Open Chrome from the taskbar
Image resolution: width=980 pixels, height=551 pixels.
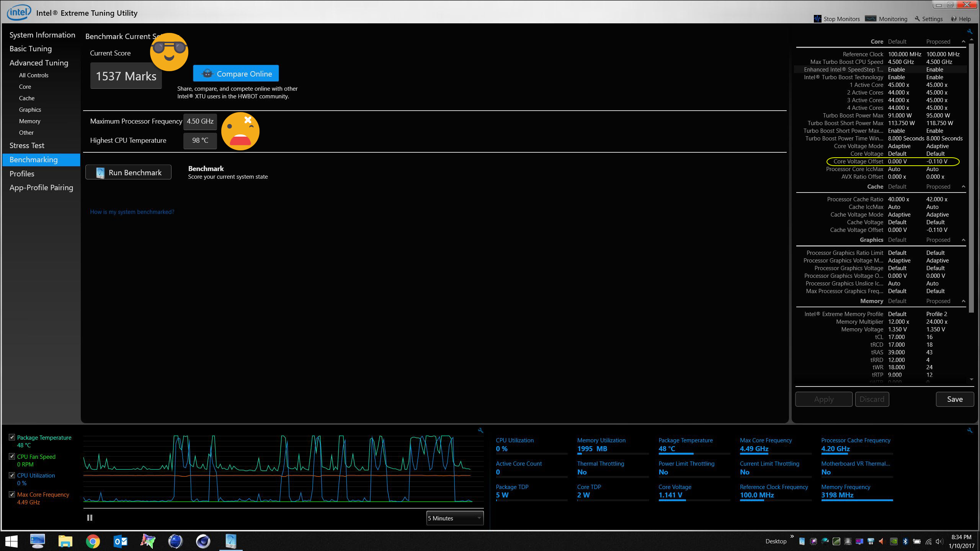93,541
